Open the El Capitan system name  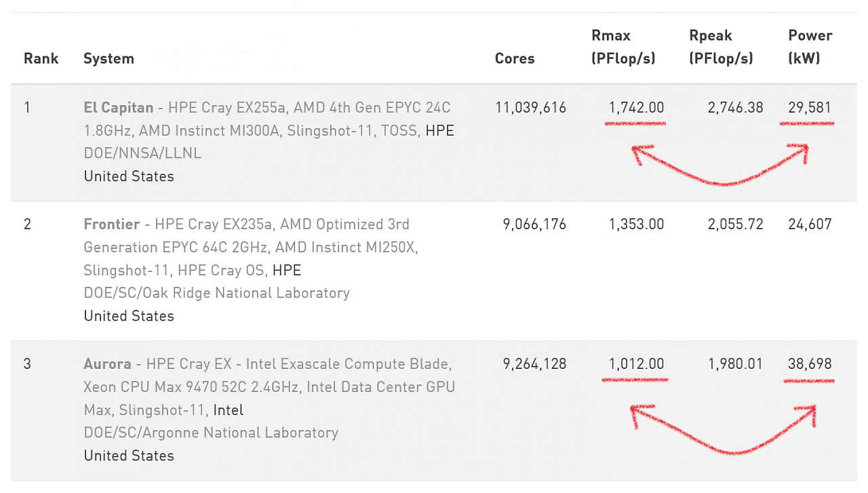click(118, 107)
